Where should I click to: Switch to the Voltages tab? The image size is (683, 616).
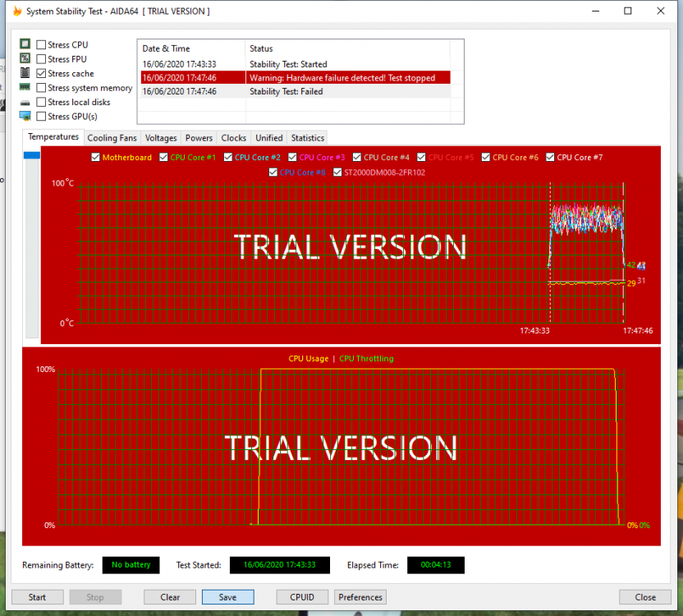click(161, 137)
